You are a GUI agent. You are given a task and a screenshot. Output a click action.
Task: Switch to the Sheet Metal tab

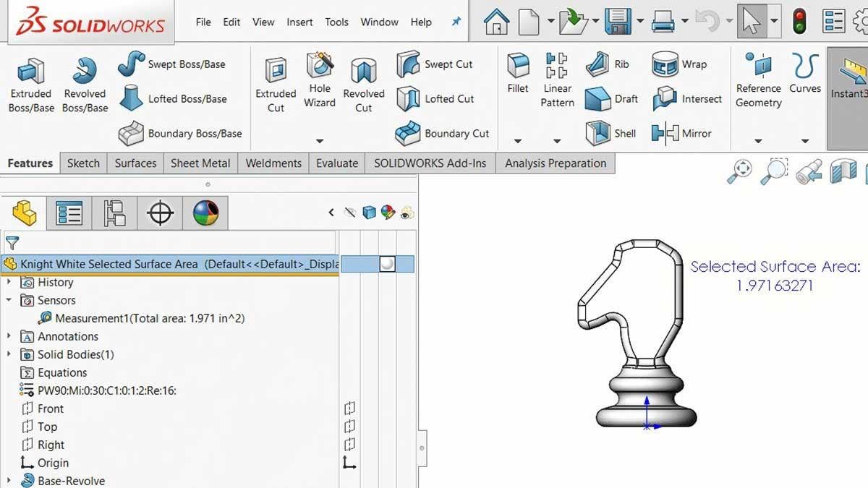pos(200,163)
